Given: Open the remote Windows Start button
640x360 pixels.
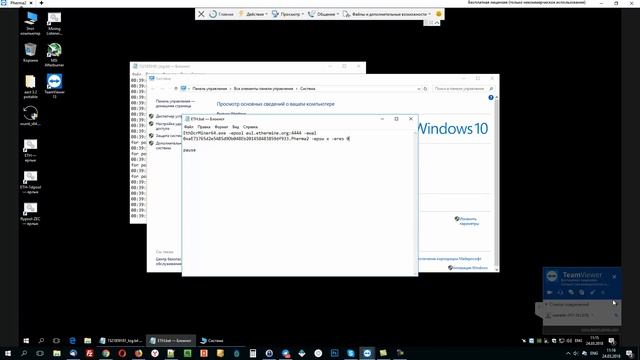Looking at the screenshot, I should (x=26, y=340).
